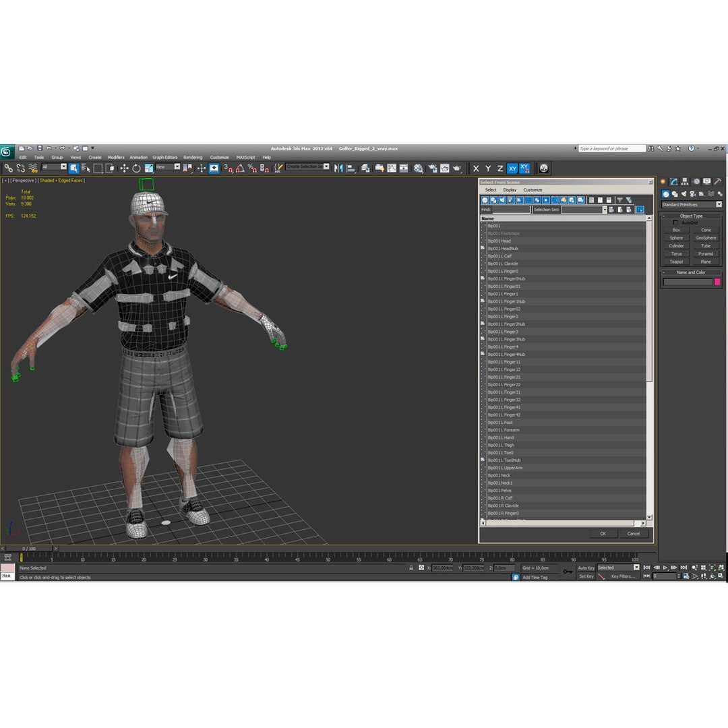Open the Graph Editors menu
The image size is (728, 728).
165,157
